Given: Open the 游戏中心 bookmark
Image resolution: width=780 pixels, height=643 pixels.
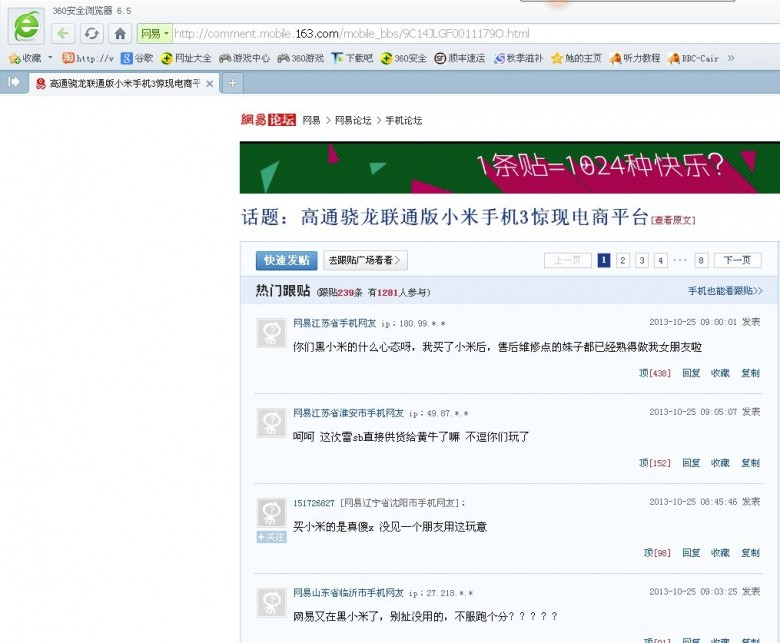Looking at the screenshot, I should point(244,58).
